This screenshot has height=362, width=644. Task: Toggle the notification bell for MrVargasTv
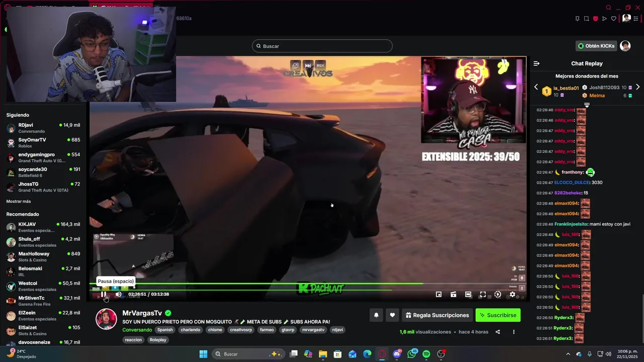[376, 315]
